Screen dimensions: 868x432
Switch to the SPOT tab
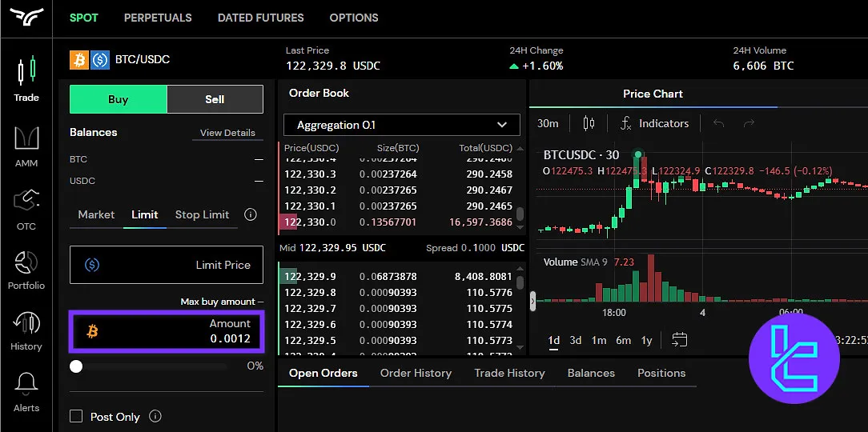pyautogui.click(x=83, y=18)
